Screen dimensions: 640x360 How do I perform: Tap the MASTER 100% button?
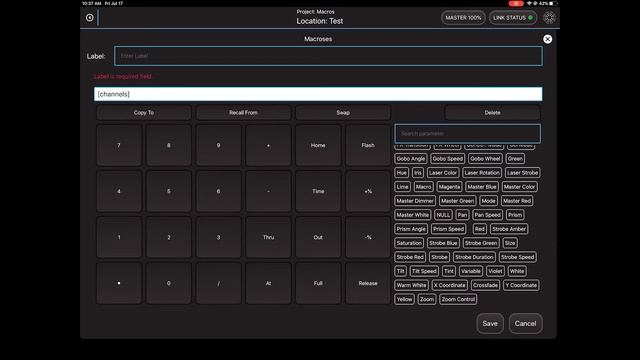tap(463, 18)
